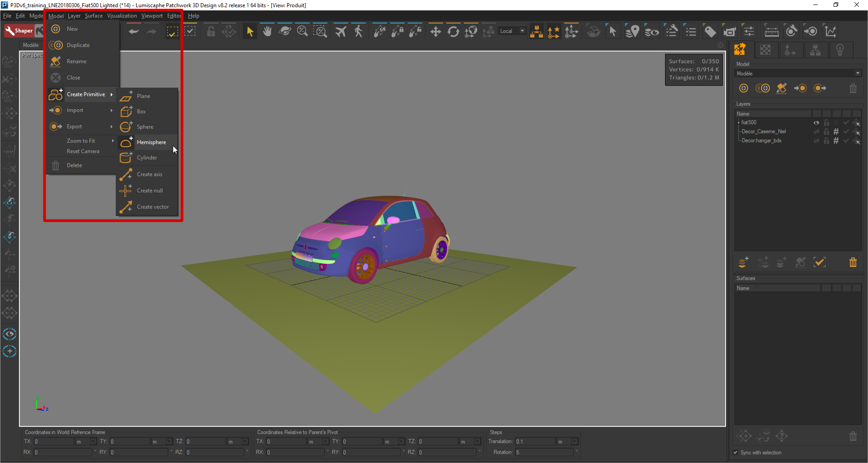
Task: Click the orange trash icon in Layers panel
Action: coord(853,262)
